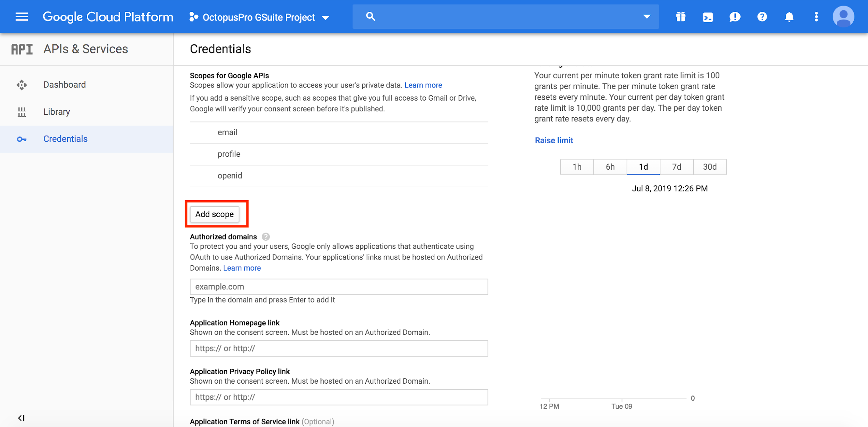868x427 pixels.
Task: Click the Authorized domains help icon
Action: pyautogui.click(x=266, y=237)
